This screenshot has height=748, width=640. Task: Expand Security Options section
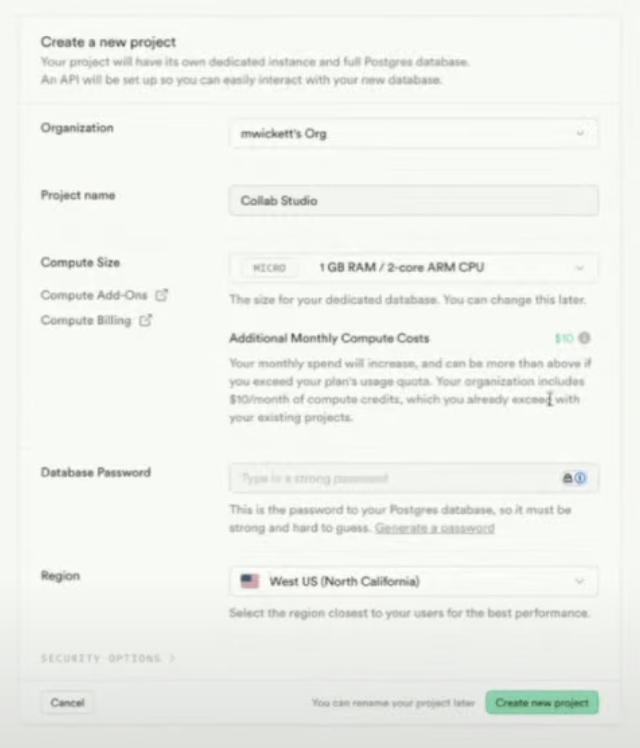tap(108, 658)
